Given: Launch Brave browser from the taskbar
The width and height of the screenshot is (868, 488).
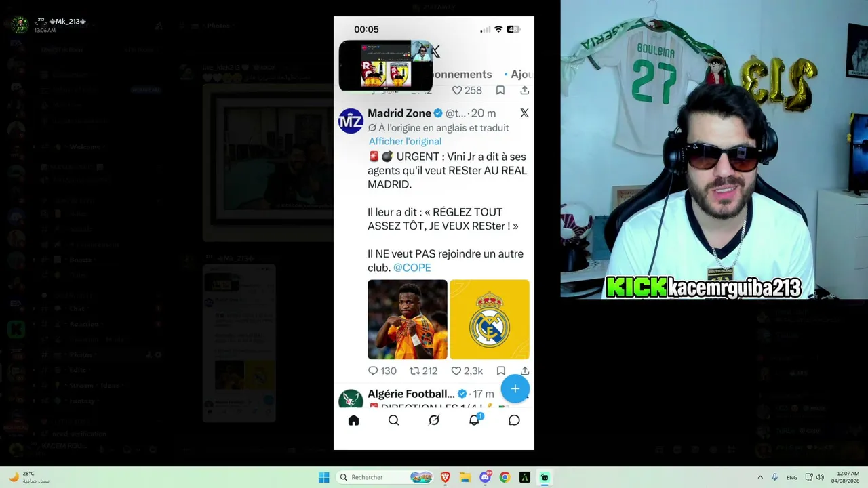Looking at the screenshot, I should coord(446,477).
